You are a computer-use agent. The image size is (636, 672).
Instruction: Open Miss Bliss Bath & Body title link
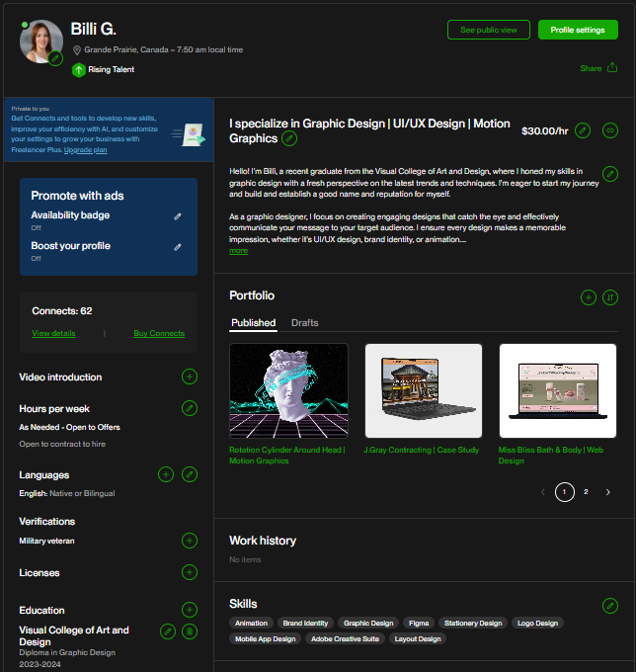551,456
